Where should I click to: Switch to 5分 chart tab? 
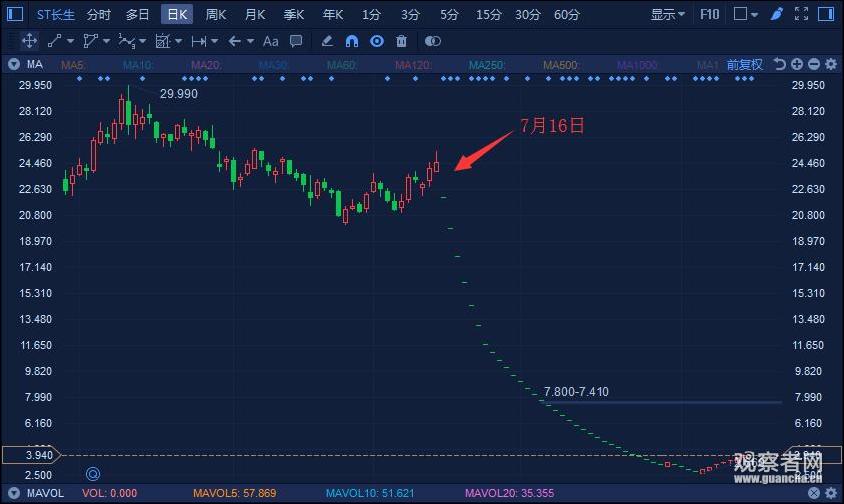click(x=449, y=15)
